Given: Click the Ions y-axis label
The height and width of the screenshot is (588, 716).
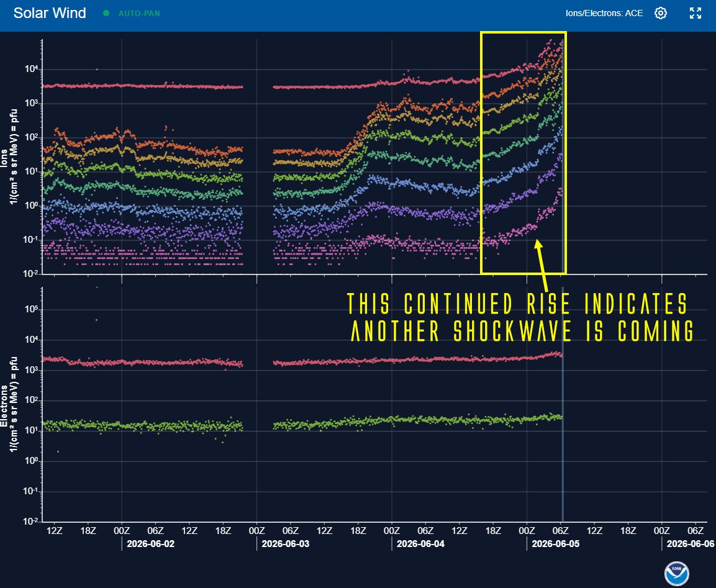Looking at the screenshot, I should coord(9,157).
